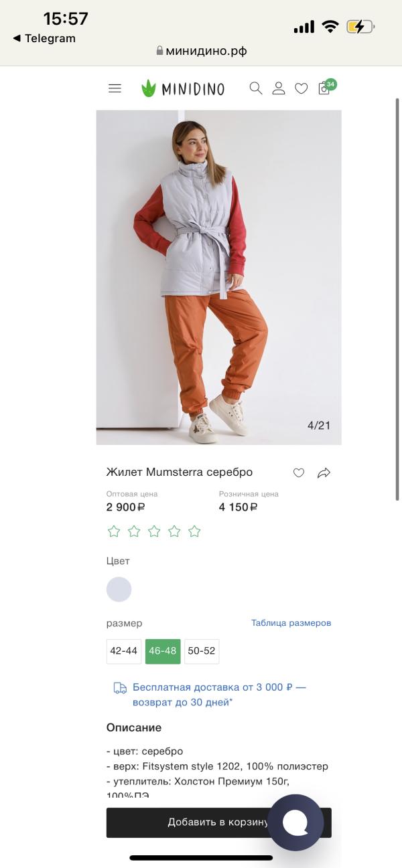Tap the product photo of vest

(x=218, y=277)
